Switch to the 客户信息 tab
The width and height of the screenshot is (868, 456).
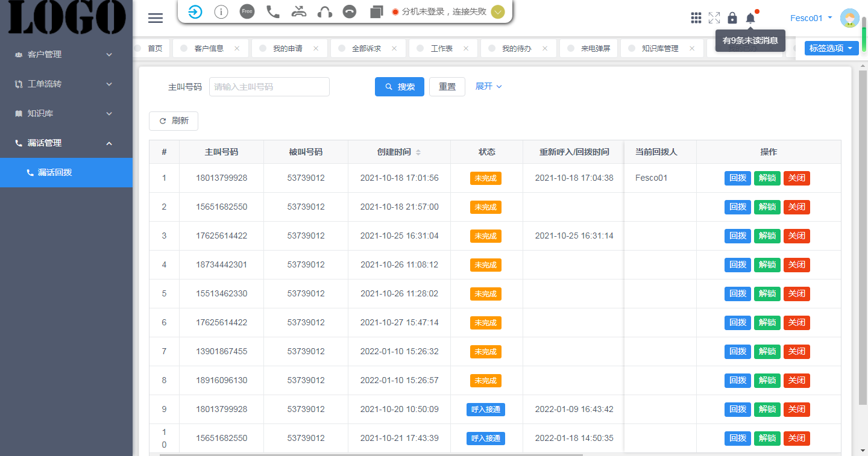pos(209,49)
